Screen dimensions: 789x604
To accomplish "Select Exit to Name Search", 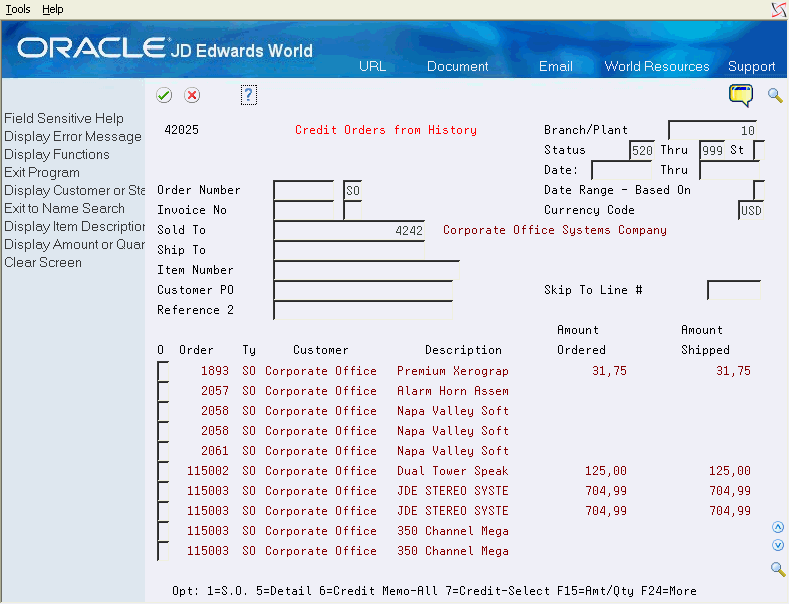I will pyautogui.click(x=64, y=208).
